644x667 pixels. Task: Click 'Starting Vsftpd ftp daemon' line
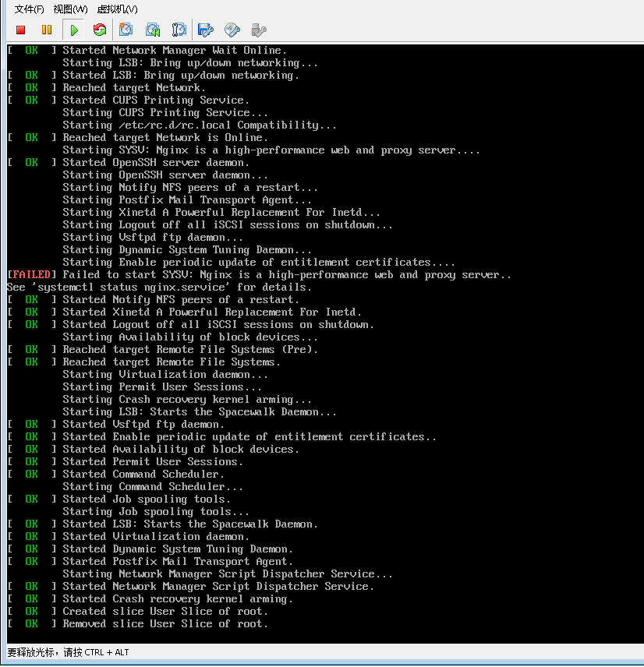[153, 238]
